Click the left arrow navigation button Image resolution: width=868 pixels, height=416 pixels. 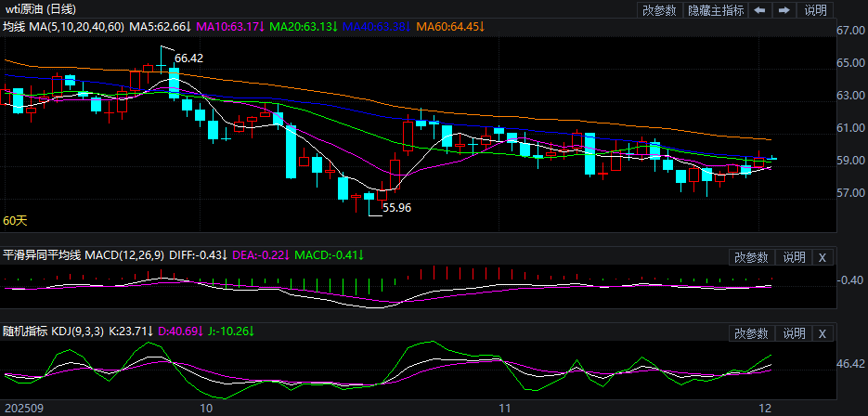(x=759, y=10)
